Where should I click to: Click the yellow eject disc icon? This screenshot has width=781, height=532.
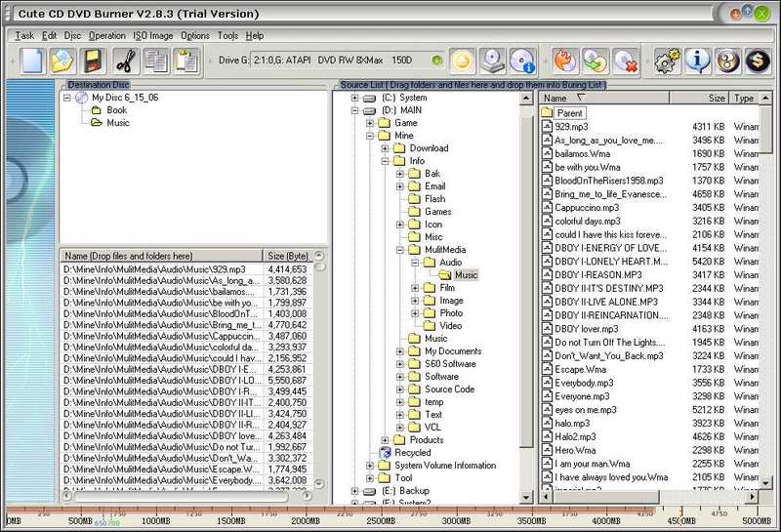463,61
